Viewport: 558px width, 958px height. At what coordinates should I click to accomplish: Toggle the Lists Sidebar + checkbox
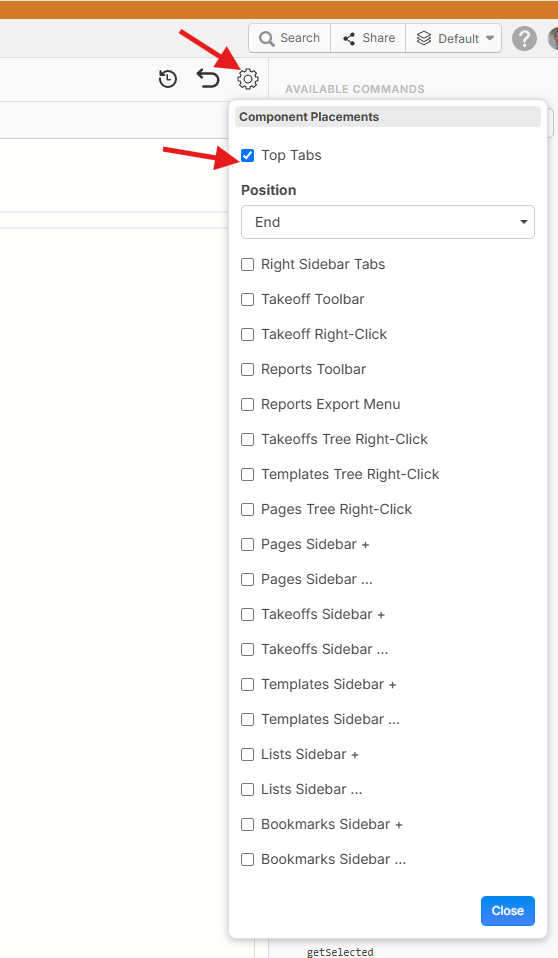pyautogui.click(x=248, y=755)
